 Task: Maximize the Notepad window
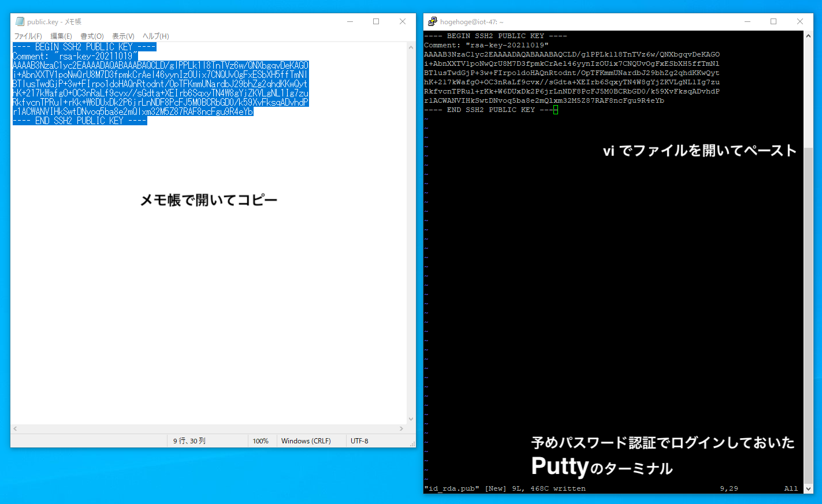click(x=376, y=22)
